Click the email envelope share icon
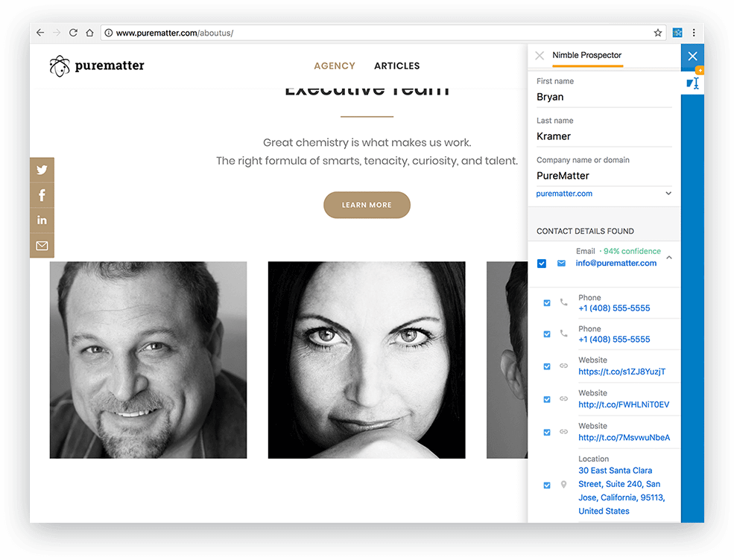Image resolution: width=734 pixels, height=560 pixels. coord(42,246)
